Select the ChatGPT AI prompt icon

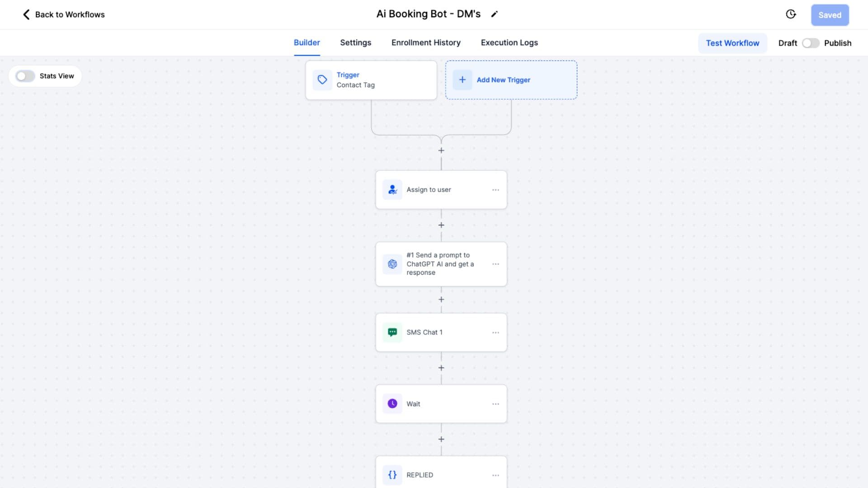coord(392,264)
